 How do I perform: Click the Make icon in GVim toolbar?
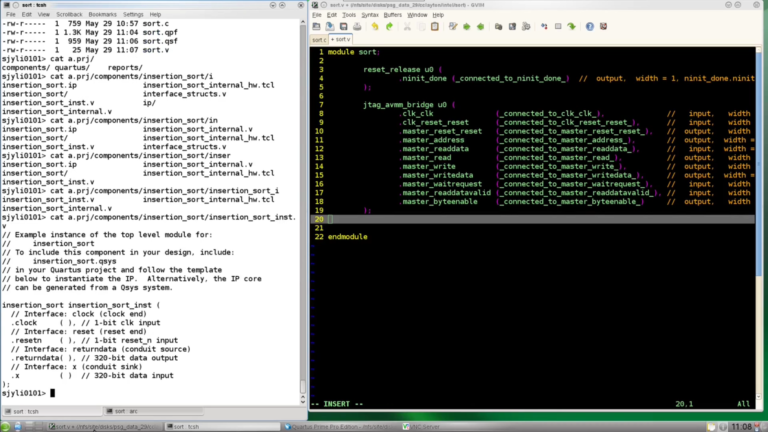[544, 26]
